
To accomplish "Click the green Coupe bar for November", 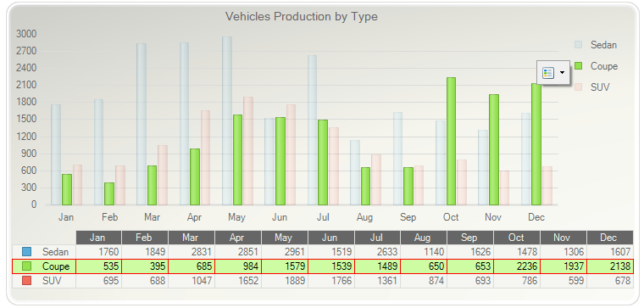I will click(494, 149).
